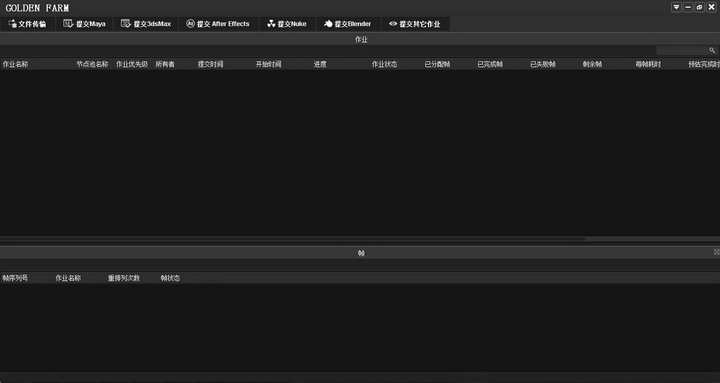Viewport: 720px width, 383px height.
Task: Close the GOLDEN FARM window
Action: [x=711, y=7]
